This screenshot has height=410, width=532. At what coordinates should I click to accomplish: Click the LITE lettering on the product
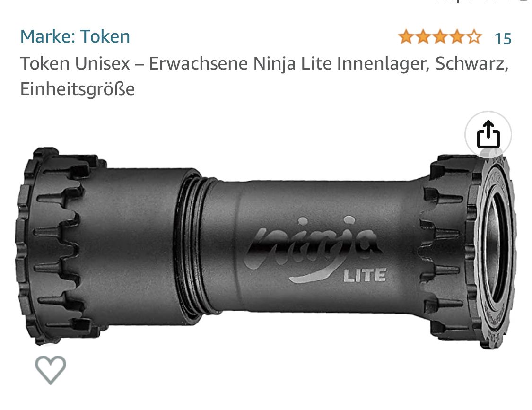tap(365, 275)
